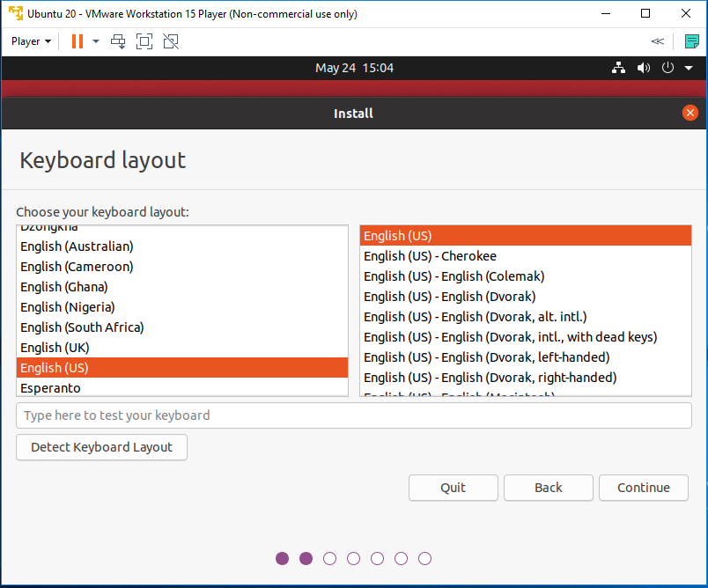Open the clock showing May 24 15:04
The width and height of the screenshot is (708, 588).
click(355, 68)
